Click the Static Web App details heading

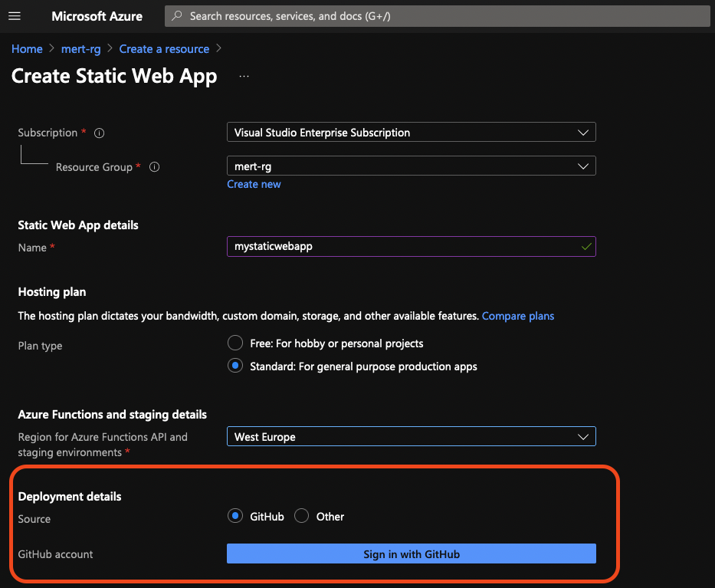pyautogui.click(x=78, y=225)
